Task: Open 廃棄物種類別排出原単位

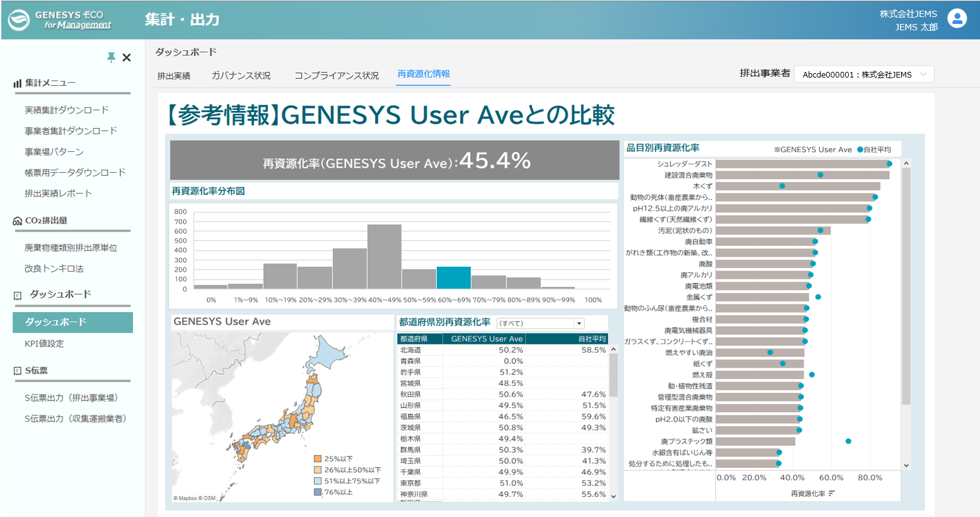Action: [71, 248]
